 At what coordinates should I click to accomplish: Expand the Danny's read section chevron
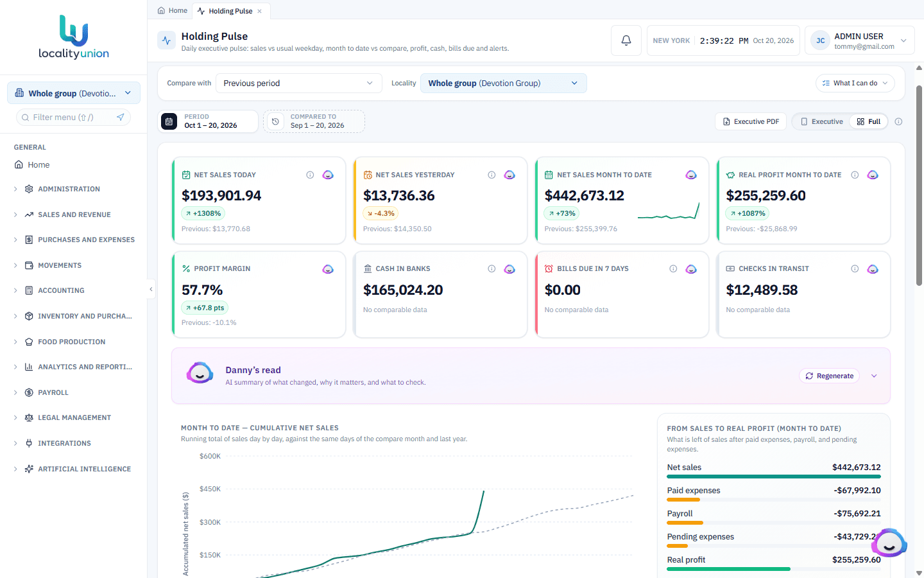[x=874, y=376]
